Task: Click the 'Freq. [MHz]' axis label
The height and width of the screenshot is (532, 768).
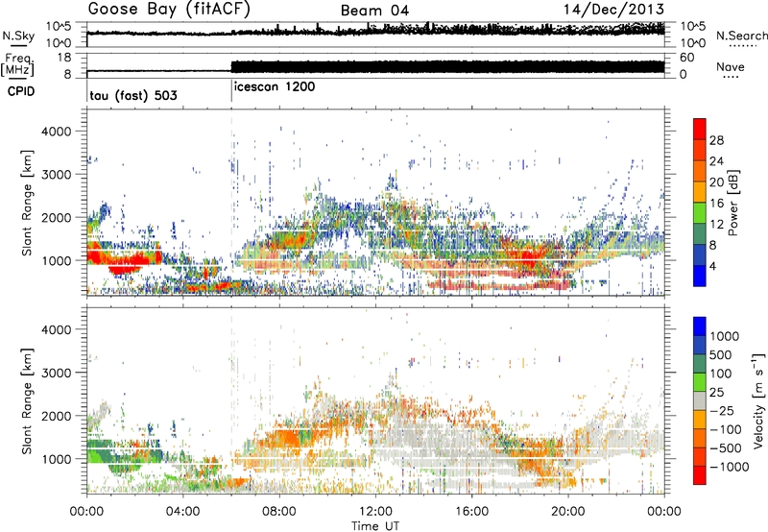Action: (x=17, y=65)
